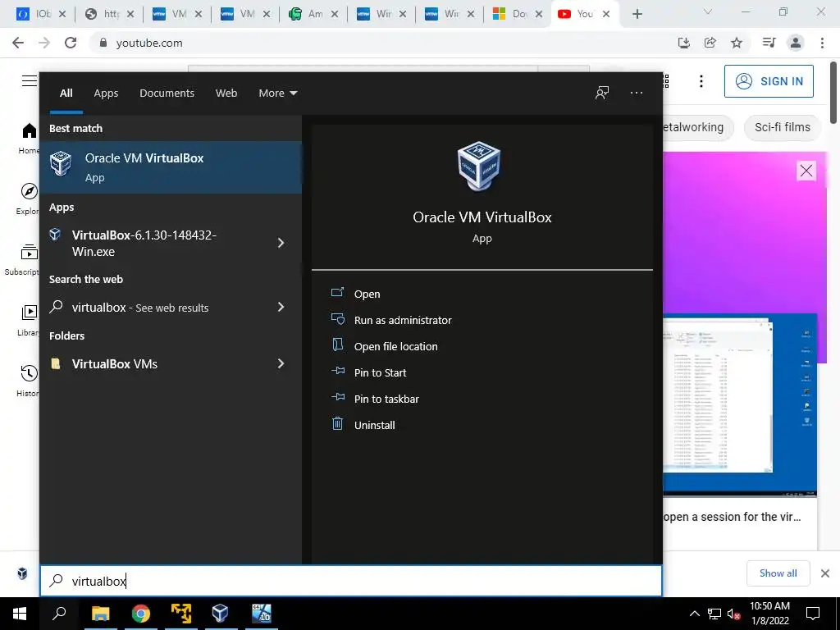Click Show all in downloads bar
Viewport: 840px width, 630px height.
tap(778, 573)
